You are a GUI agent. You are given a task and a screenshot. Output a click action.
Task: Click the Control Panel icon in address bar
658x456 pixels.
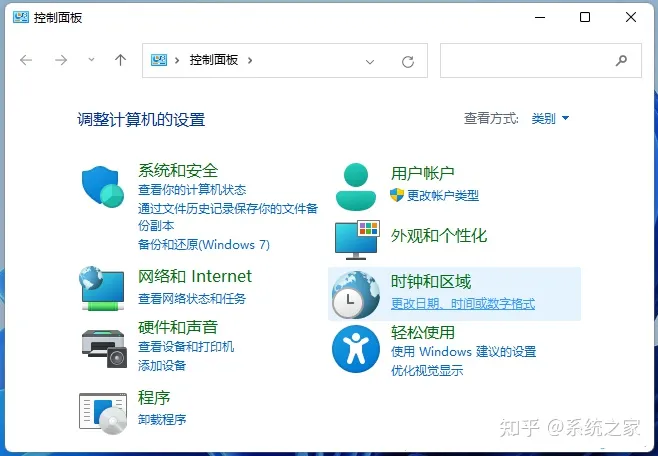(159, 60)
